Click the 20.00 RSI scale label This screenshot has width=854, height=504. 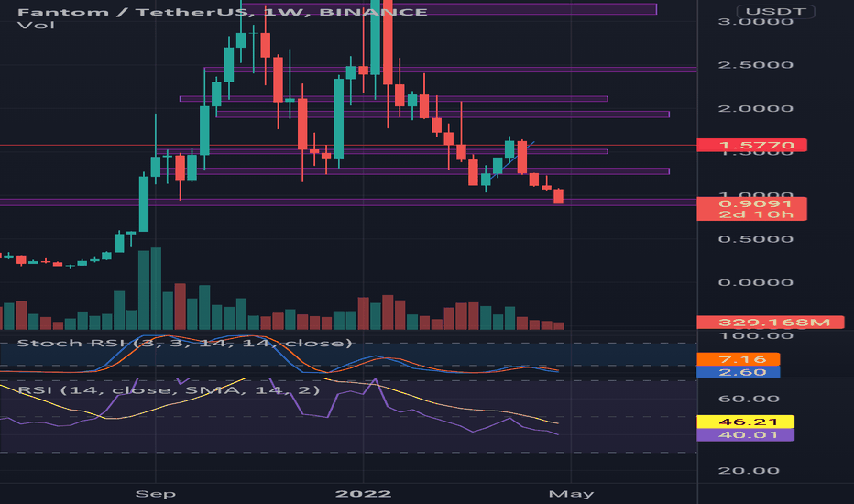[749, 471]
